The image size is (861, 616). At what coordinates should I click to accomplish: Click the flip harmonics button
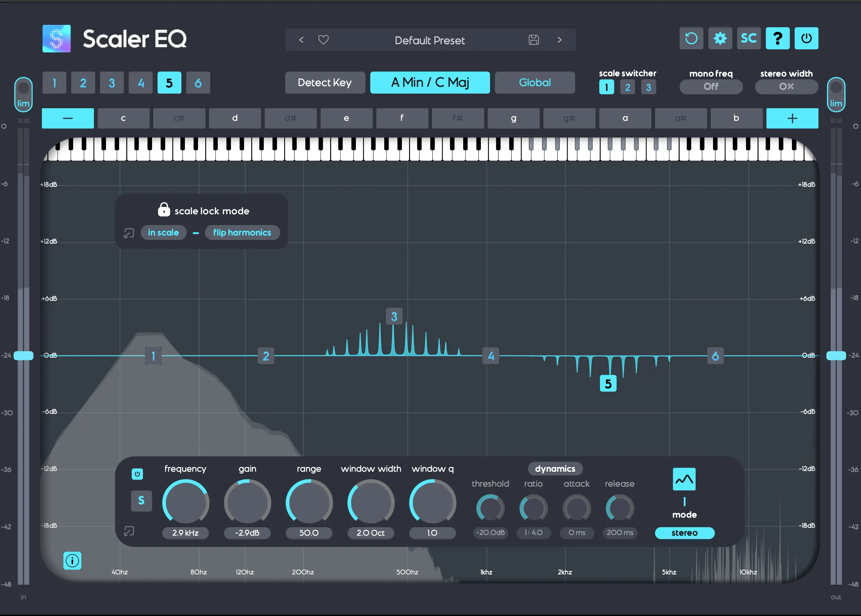tap(242, 232)
